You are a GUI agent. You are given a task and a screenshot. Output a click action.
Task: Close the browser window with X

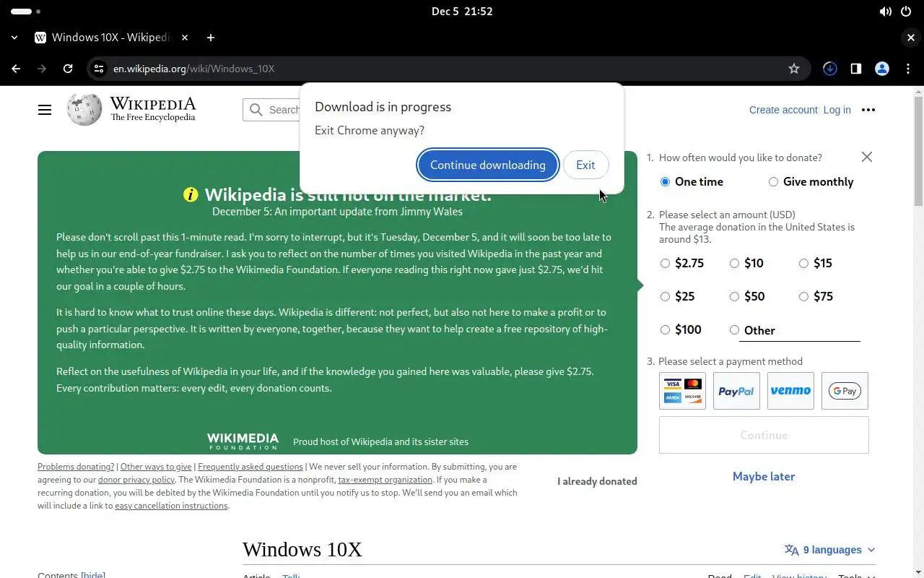911,38
